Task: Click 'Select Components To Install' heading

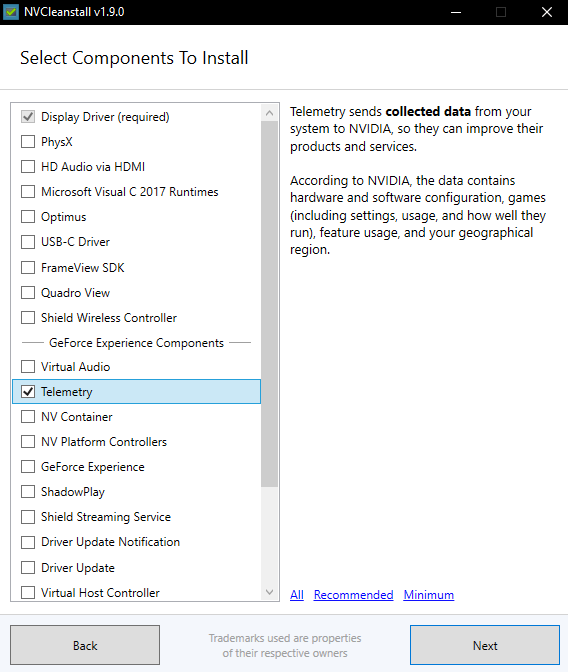Action: click(x=134, y=58)
